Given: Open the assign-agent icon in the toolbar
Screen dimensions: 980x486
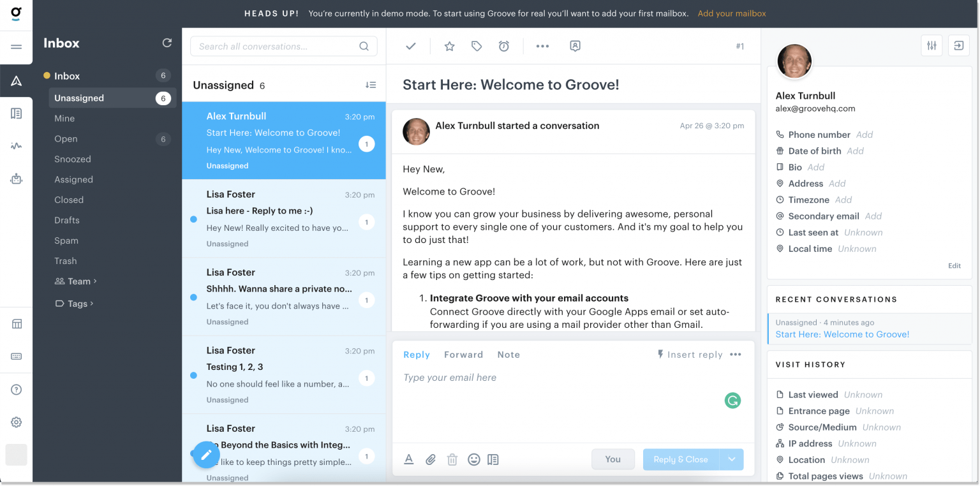Looking at the screenshot, I should tap(575, 45).
